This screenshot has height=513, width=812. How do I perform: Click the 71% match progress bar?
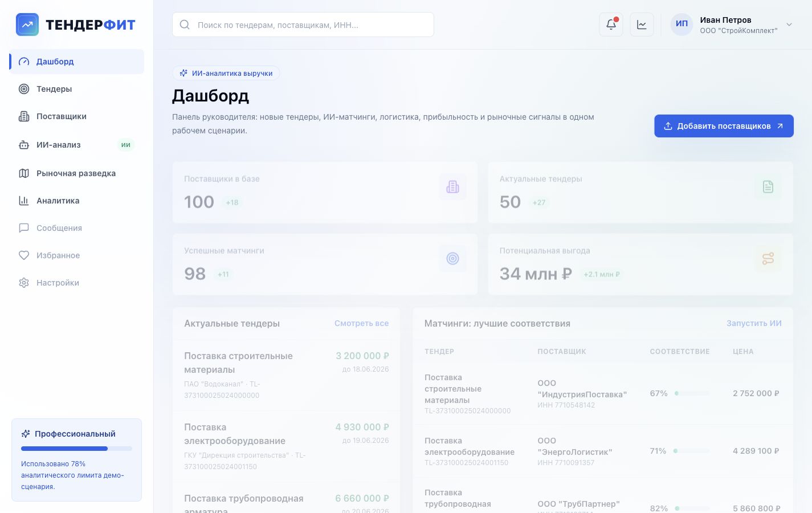coord(692,451)
